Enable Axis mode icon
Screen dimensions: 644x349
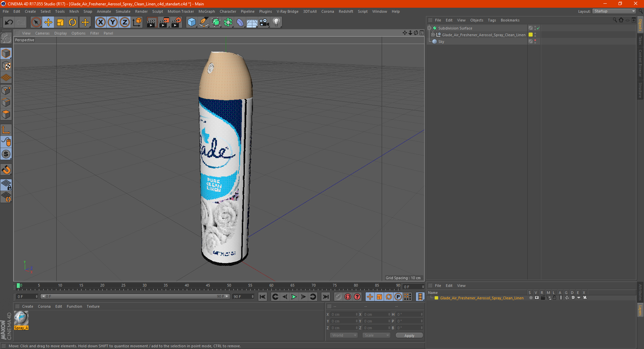(x=6, y=130)
